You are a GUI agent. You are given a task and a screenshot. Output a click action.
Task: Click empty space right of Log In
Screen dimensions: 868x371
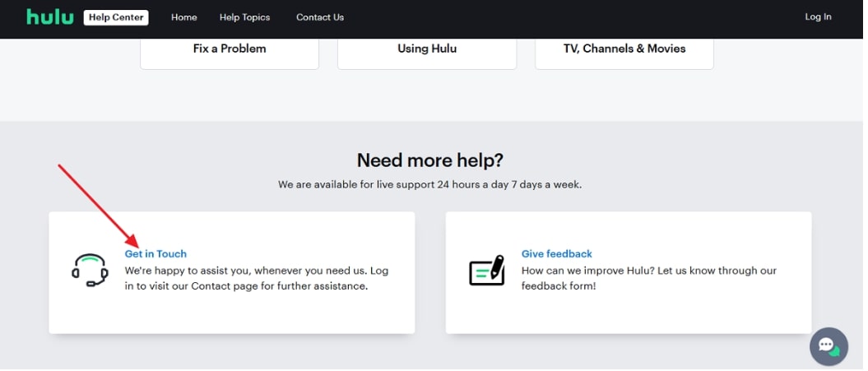pyautogui.click(x=852, y=16)
